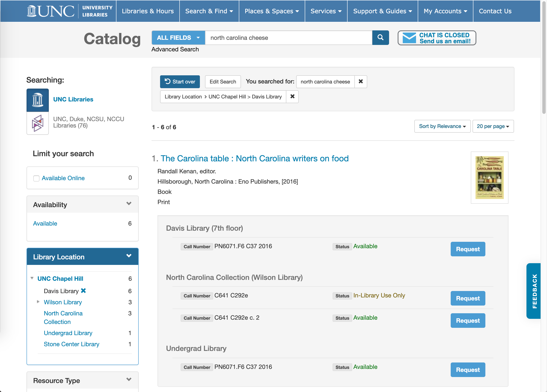Click the magnifying glass search button
Image resolution: width=547 pixels, height=392 pixels.
pos(380,38)
